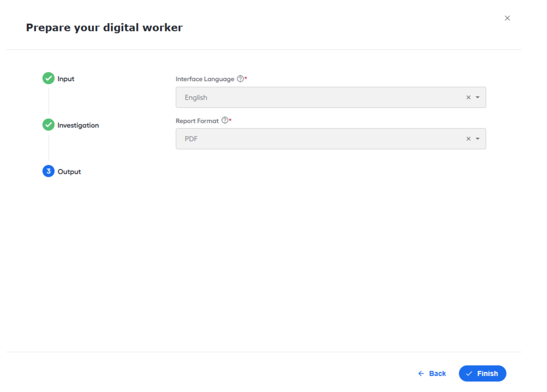Screen dimensions: 547x392
Task: Click the blue step 3 circle
Action: click(48, 171)
